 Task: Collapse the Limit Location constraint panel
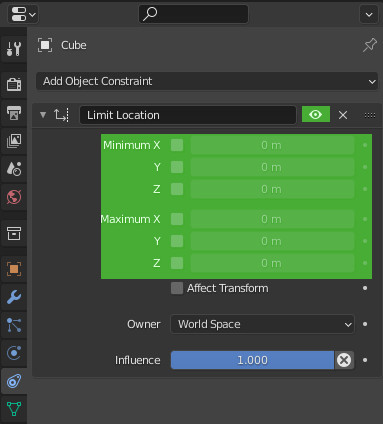(43, 115)
